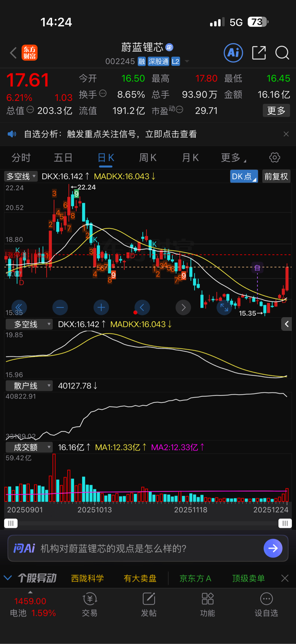Open 西陇科学 in stock alerts
The image size is (296, 644).
[x=87, y=578]
